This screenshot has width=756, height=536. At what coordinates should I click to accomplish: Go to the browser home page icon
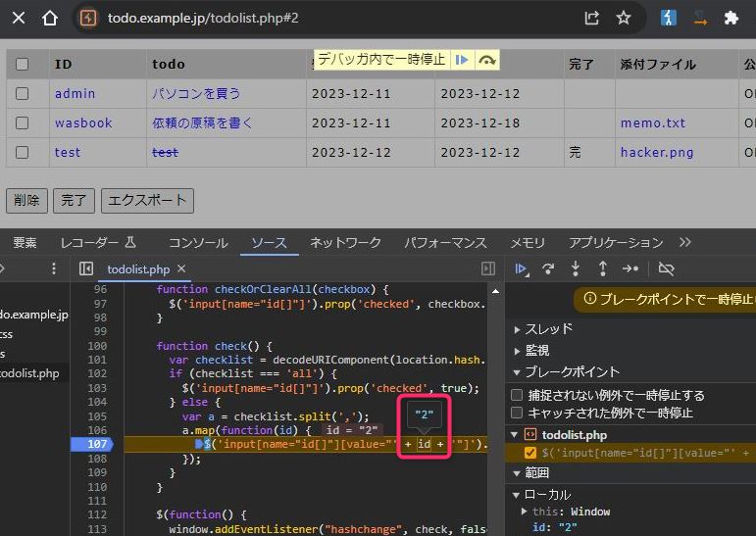pyautogui.click(x=50, y=19)
